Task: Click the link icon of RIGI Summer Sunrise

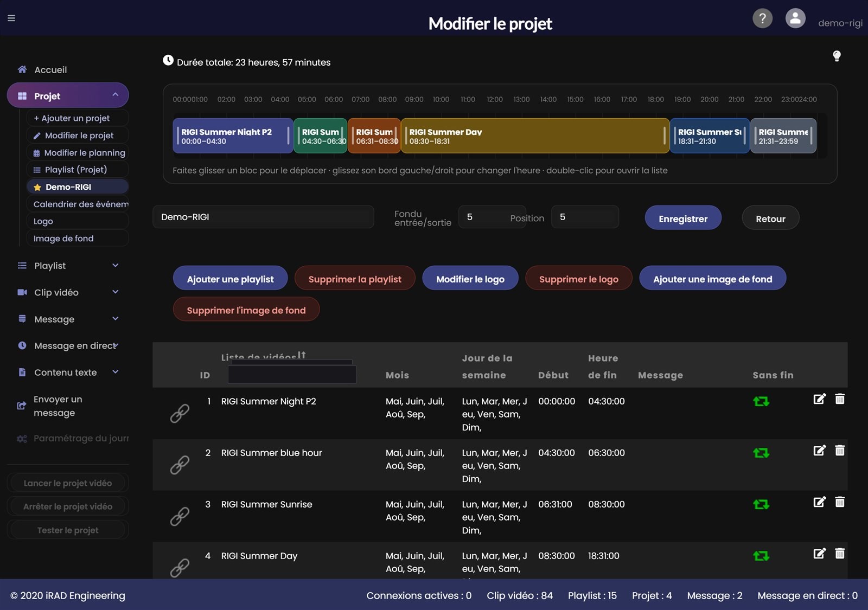Action: (180, 516)
